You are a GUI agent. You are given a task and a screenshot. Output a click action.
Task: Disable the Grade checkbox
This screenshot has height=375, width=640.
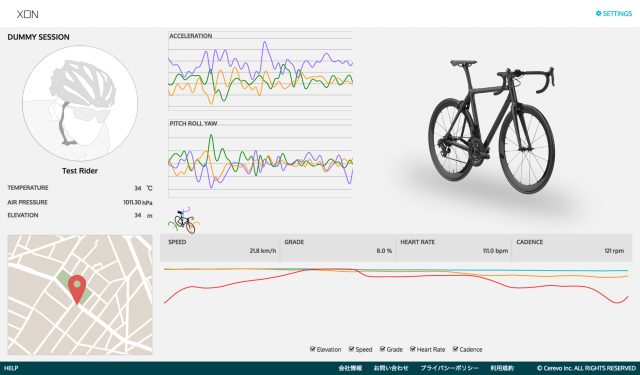(382, 349)
